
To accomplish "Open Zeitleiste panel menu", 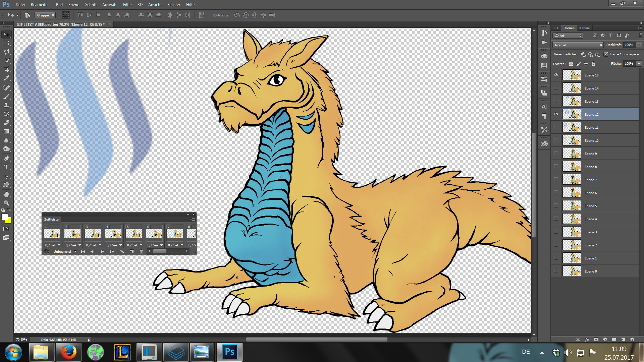I will coord(193,219).
